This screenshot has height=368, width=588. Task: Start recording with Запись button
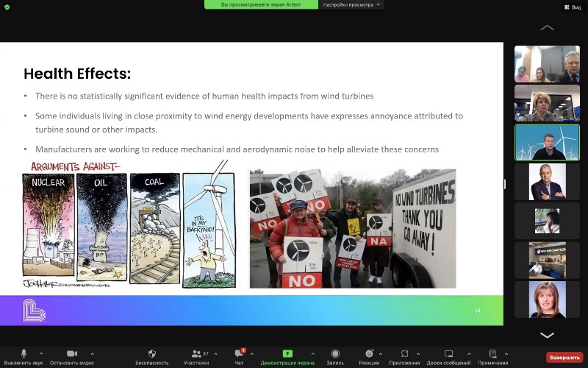(x=335, y=354)
